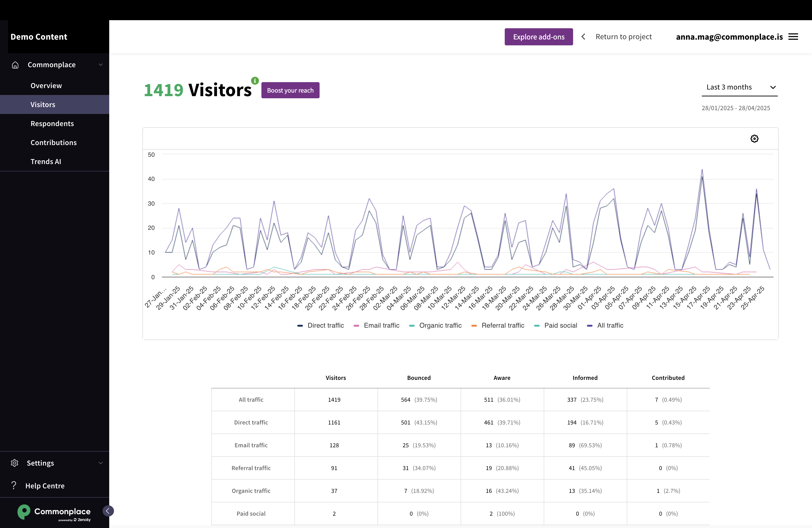Screen dimensions: 812x528
Task: Click the Help Centre question mark icon
Action: (x=14, y=485)
